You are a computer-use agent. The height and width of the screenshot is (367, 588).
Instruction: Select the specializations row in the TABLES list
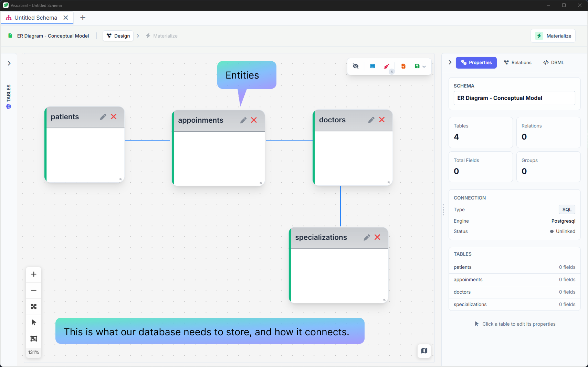click(514, 304)
